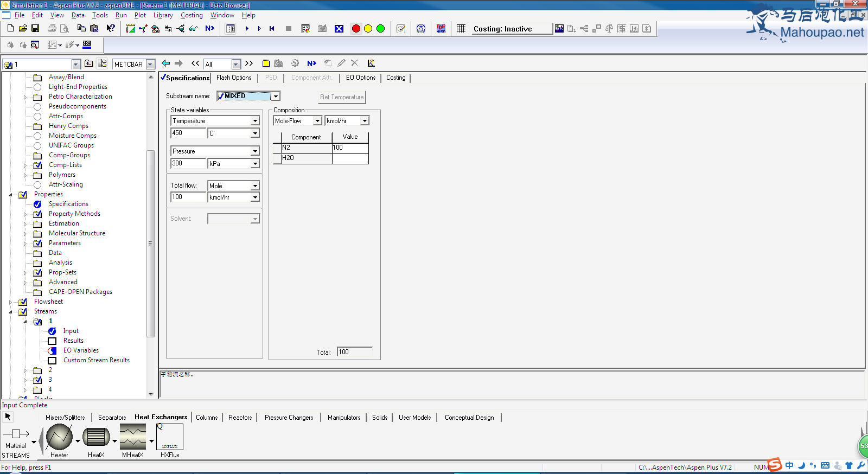Click the Chinese input method icon in the tray
This screenshot has width=868, height=474.
pos(789,465)
